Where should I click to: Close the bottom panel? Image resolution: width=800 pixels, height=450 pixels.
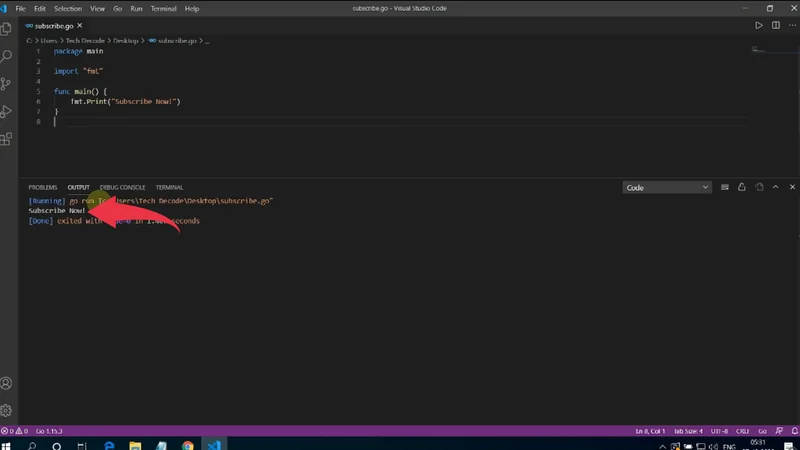pos(792,187)
